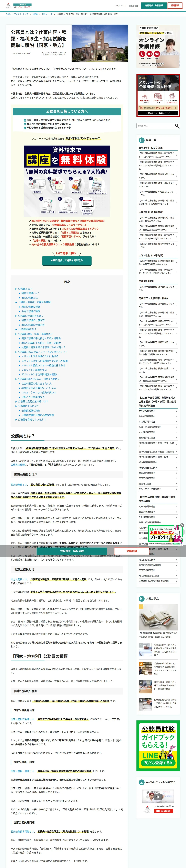Screen dimensions: 186x868
Task: Click the Zoom consultation icon
Action: point(149,54)
